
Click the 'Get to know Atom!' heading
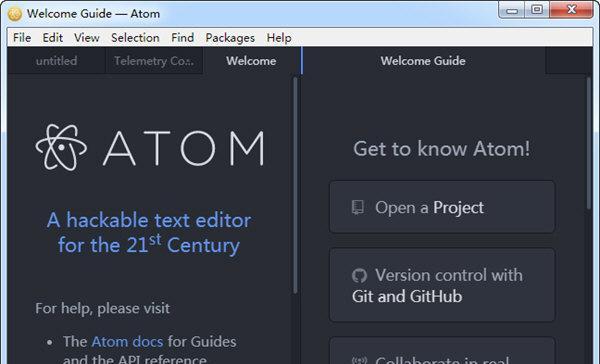tap(442, 149)
